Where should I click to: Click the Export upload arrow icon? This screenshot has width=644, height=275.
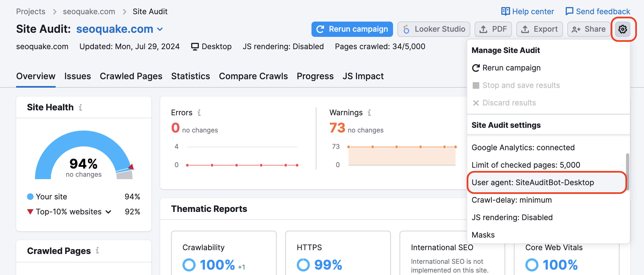tap(525, 29)
